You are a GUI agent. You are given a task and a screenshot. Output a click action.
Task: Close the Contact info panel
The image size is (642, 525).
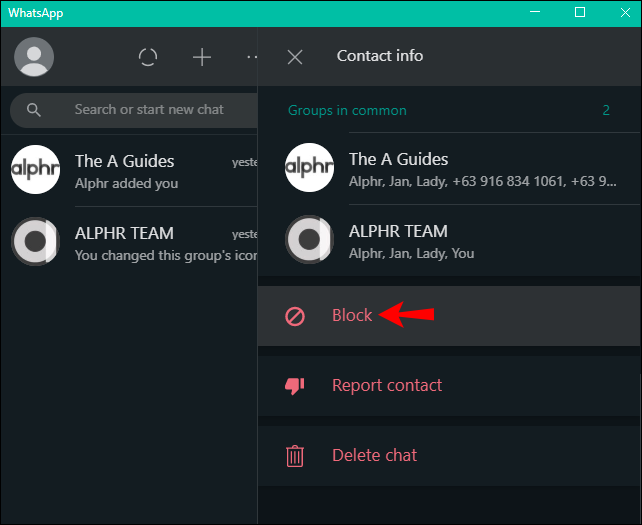[x=295, y=57]
